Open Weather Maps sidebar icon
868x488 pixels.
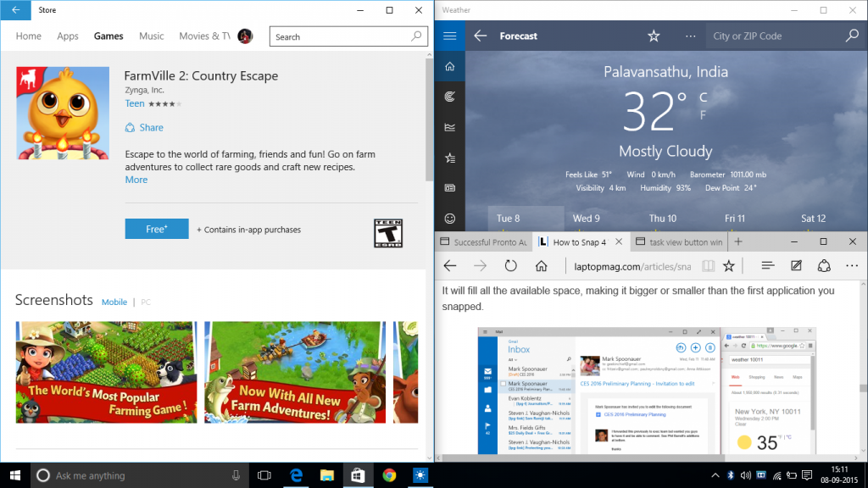coord(449,97)
